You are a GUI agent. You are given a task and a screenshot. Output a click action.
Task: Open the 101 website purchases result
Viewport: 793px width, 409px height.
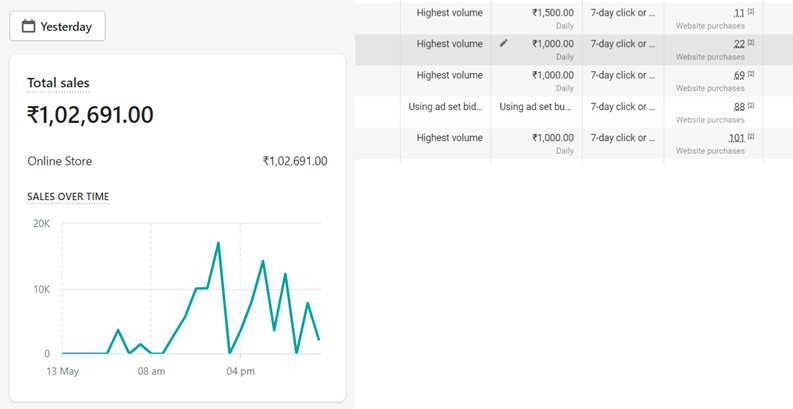tap(737, 138)
